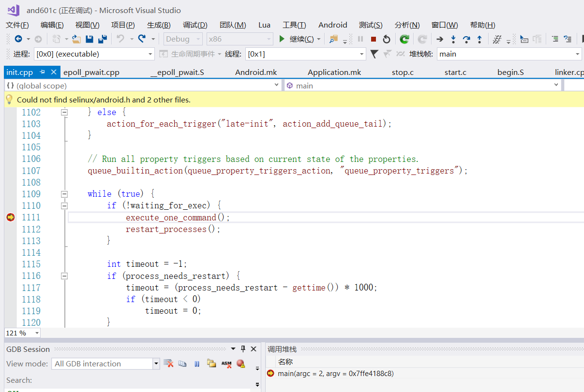Collapse the else block at line 1102

(64, 112)
